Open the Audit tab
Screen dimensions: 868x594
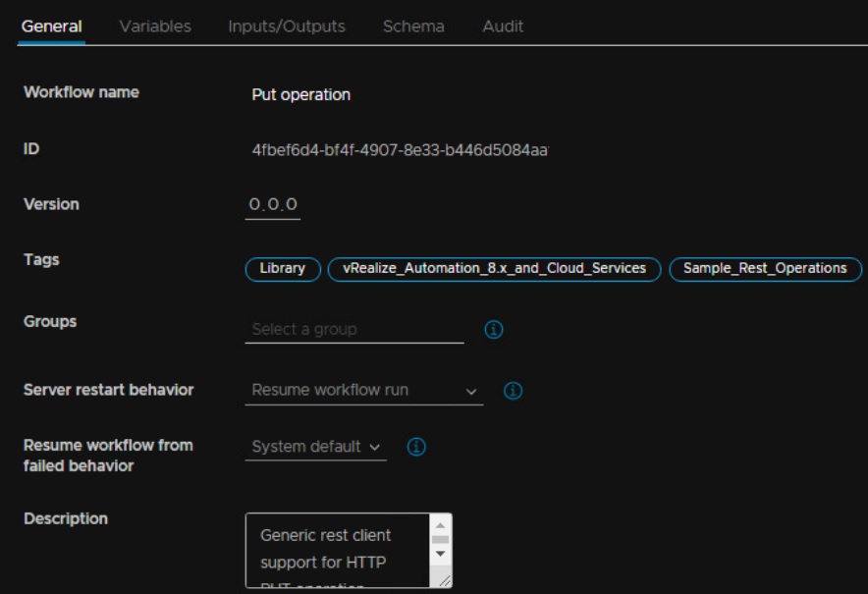pyautogui.click(x=503, y=27)
